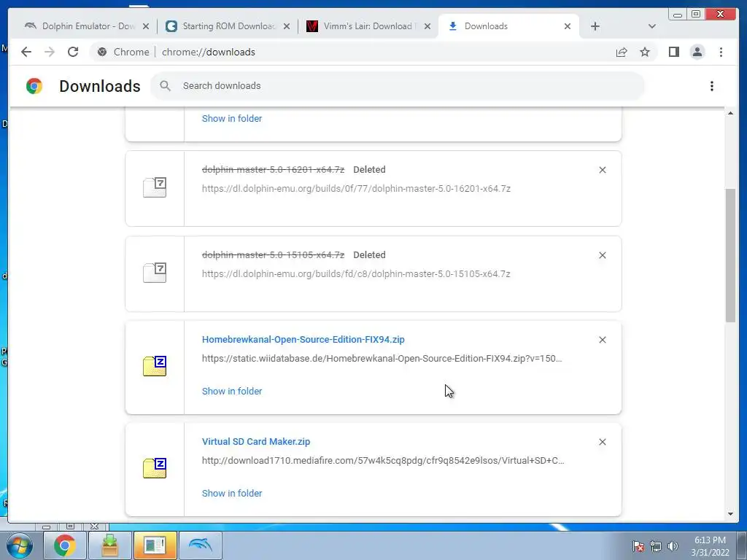Open the Chrome three-dot menu
This screenshot has width=747, height=560.
pos(721,52)
